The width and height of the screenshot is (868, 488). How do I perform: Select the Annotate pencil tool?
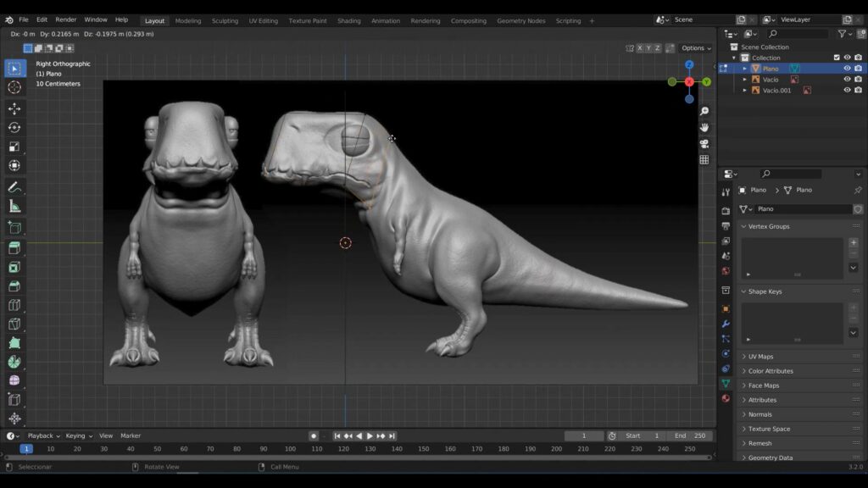pyautogui.click(x=14, y=187)
